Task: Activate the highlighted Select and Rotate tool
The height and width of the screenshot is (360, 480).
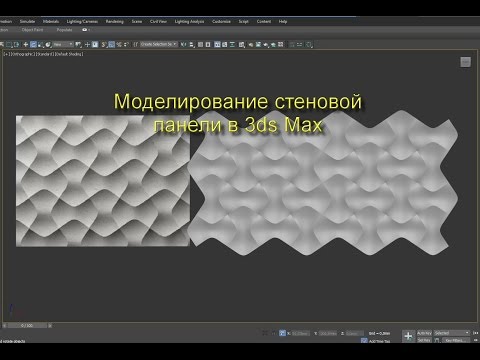Action: click(x=33, y=44)
